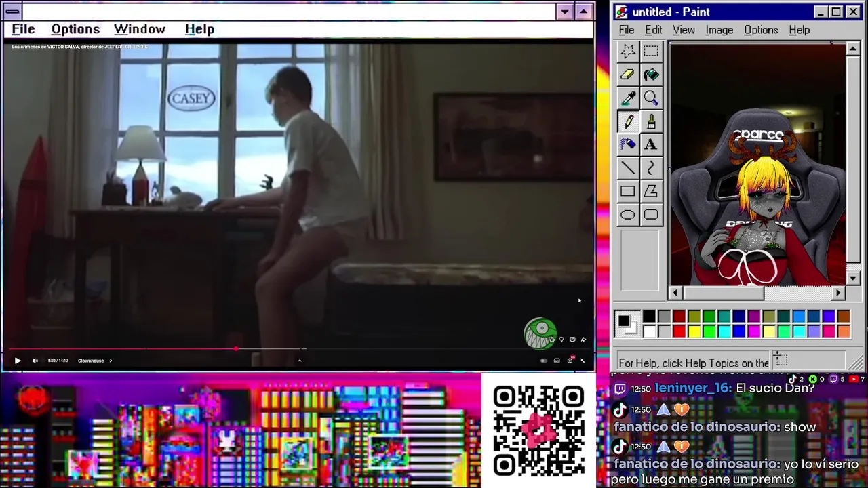Screen dimensions: 868x488
Task: Open the Paint Image menu
Action: (719, 30)
